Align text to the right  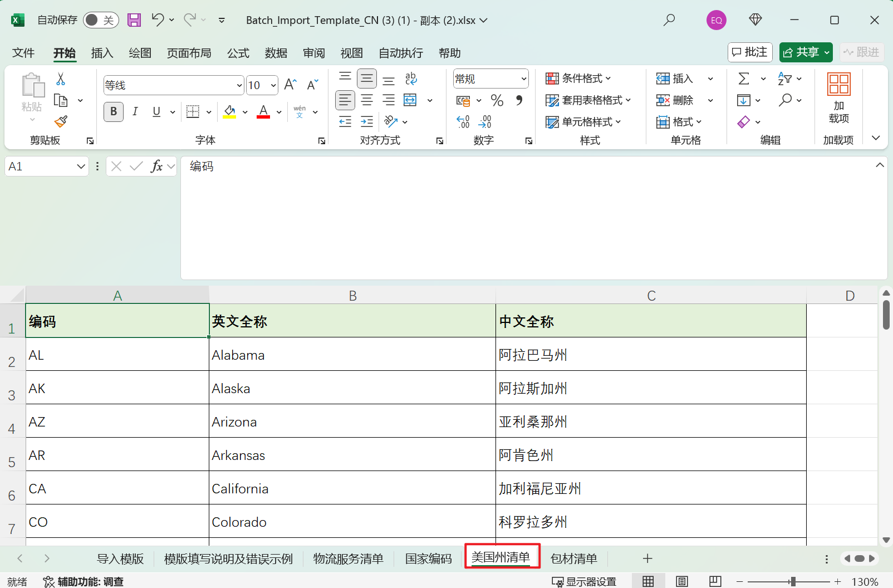point(389,100)
